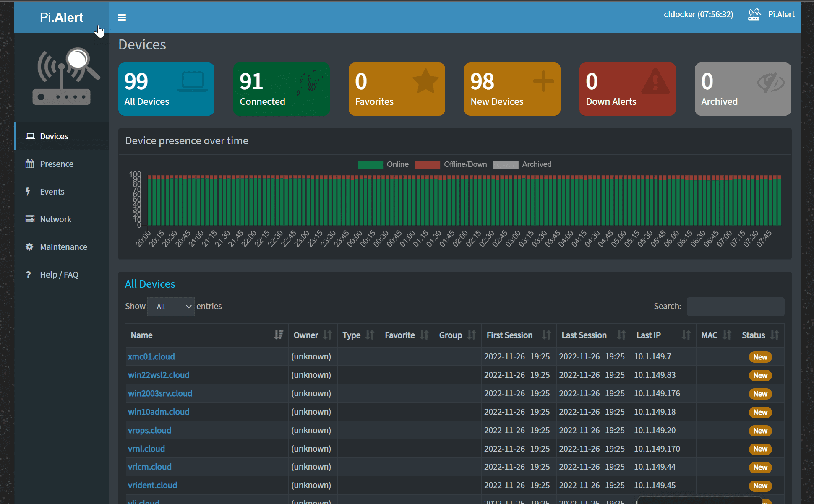Click the green Connected summary card
The image size is (814, 504).
tap(281, 89)
